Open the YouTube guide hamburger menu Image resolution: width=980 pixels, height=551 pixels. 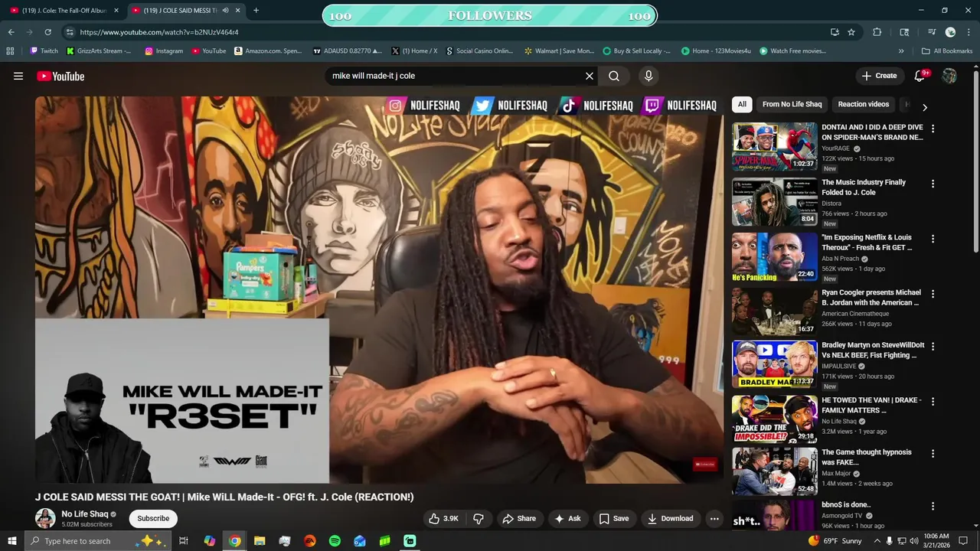(x=18, y=76)
